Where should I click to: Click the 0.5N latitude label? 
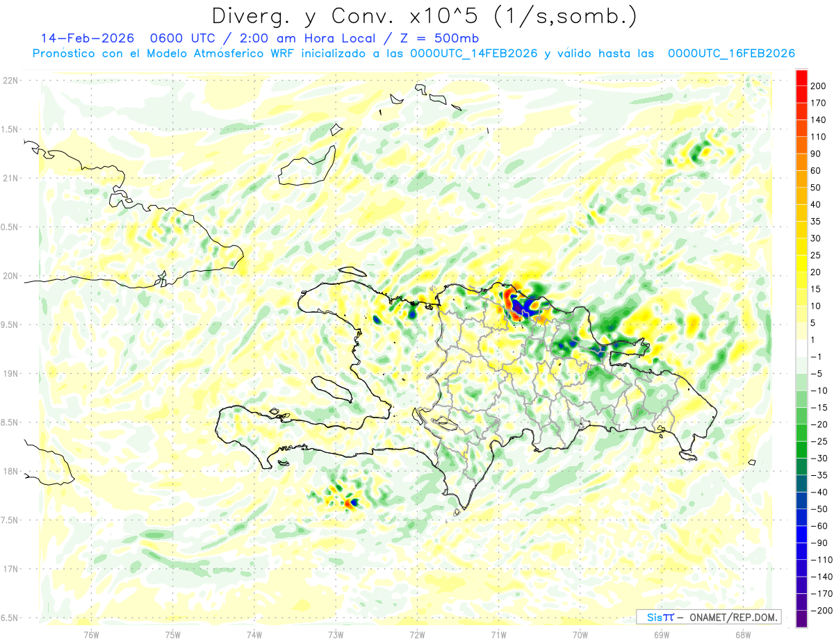pyautogui.click(x=10, y=227)
